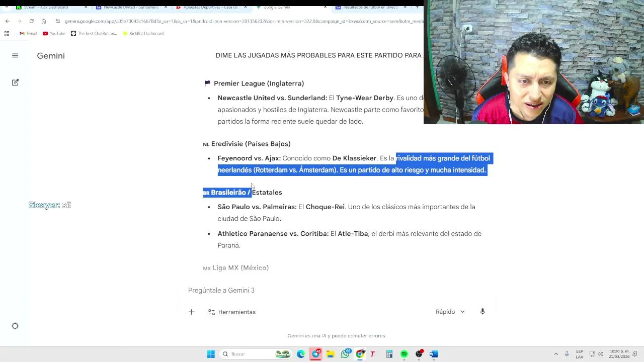The height and width of the screenshot is (362, 644).
Task: Reload the page with the refresh icon
Action: click(x=31, y=21)
